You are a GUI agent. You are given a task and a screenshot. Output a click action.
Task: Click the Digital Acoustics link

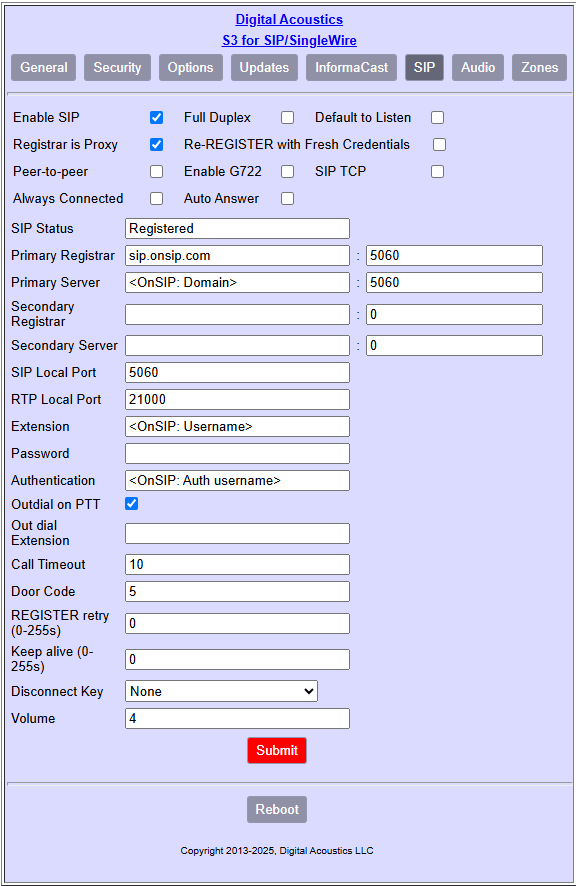[x=289, y=19]
